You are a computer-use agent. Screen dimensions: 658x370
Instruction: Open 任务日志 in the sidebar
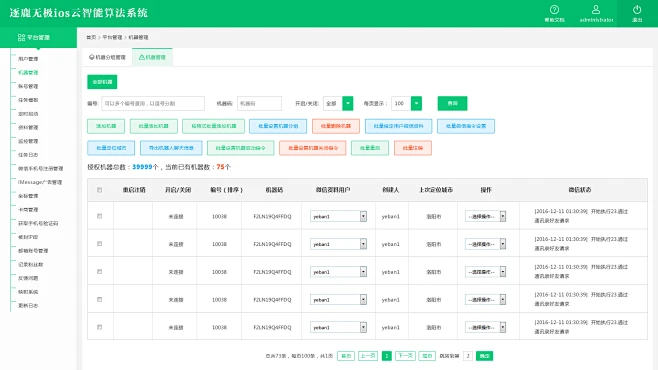pos(28,155)
